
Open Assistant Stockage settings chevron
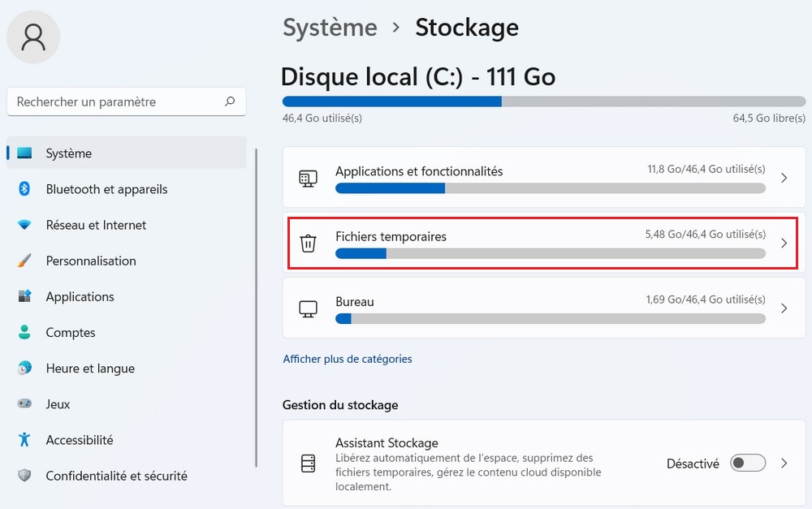[784, 464]
